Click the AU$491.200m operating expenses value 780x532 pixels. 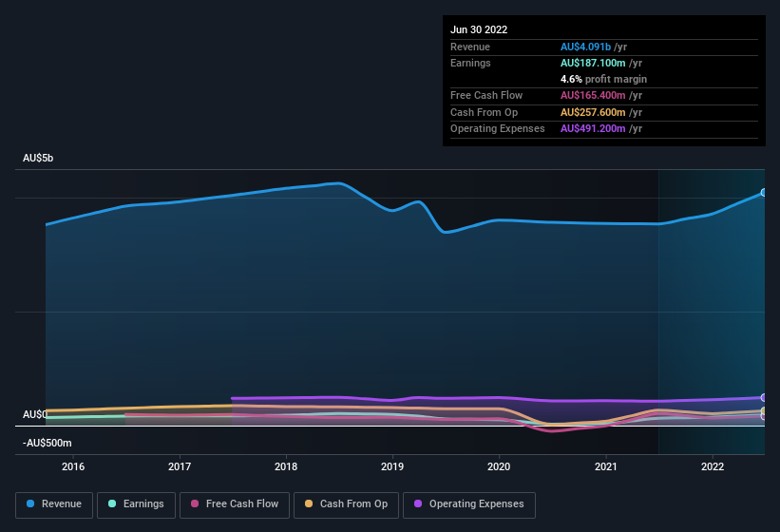(x=593, y=128)
